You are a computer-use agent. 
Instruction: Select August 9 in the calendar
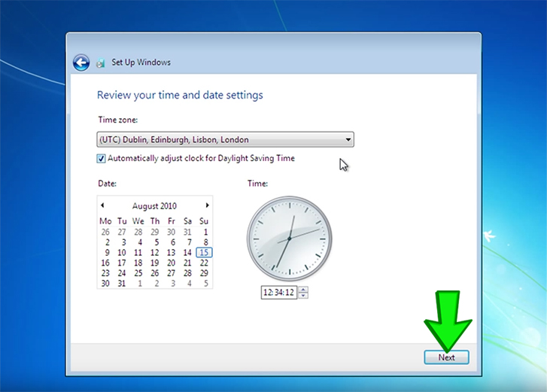click(x=107, y=253)
